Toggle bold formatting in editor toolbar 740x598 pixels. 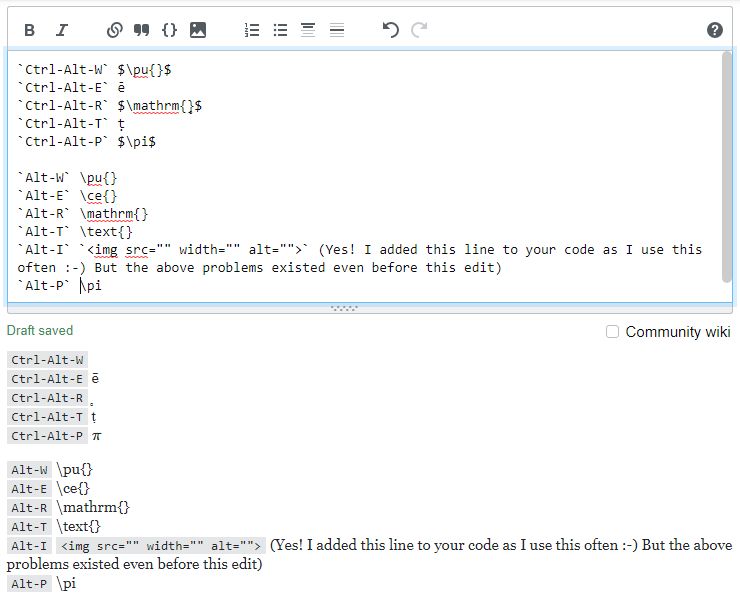pyautogui.click(x=29, y=30)
